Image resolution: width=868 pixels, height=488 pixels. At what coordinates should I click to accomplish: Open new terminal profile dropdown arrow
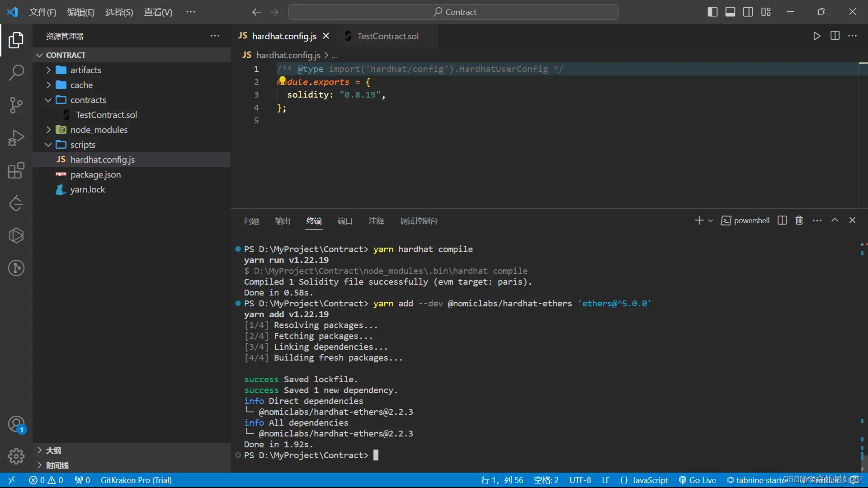point(711,221)
